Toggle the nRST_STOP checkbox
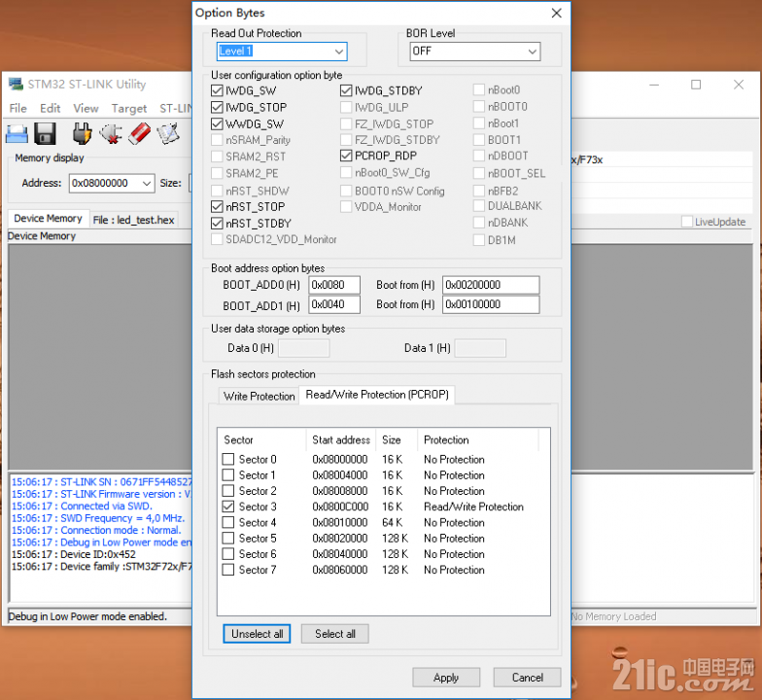The image size is (762, 700). click(x=217, y=206)
